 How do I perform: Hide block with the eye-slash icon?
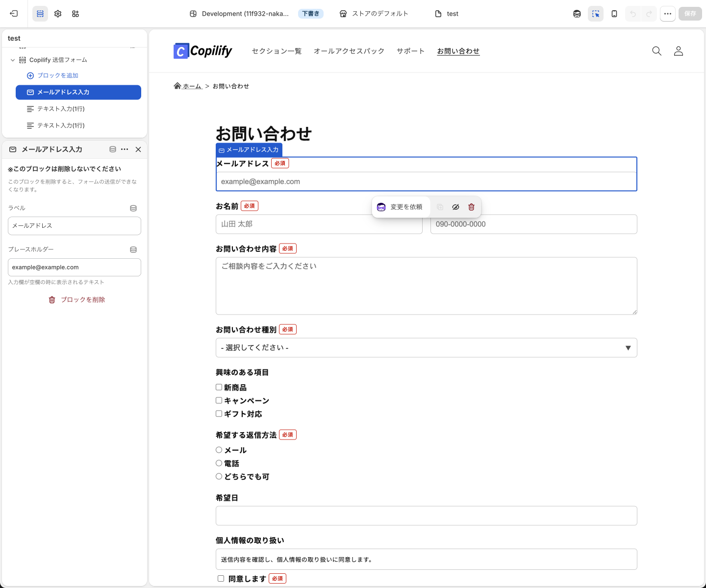455,207
